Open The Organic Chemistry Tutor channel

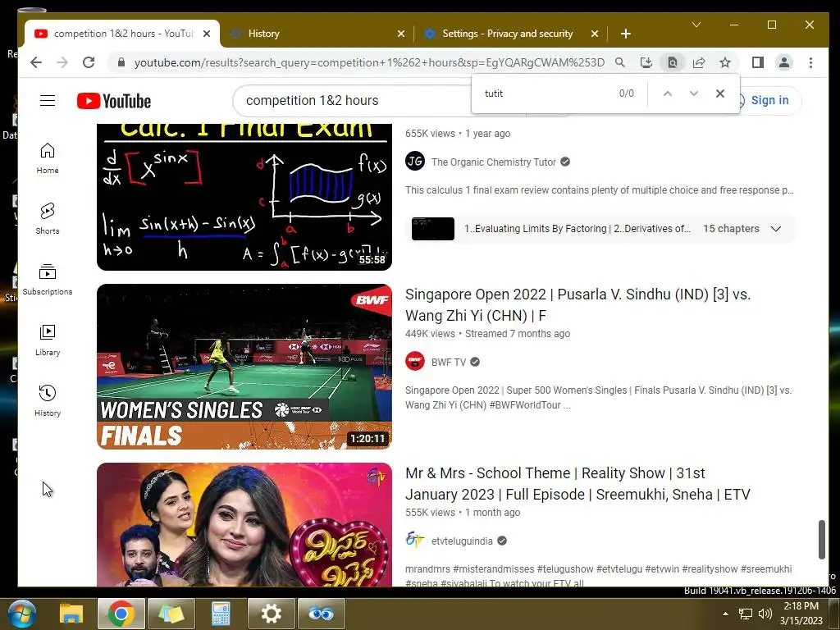tap(493, 162)
